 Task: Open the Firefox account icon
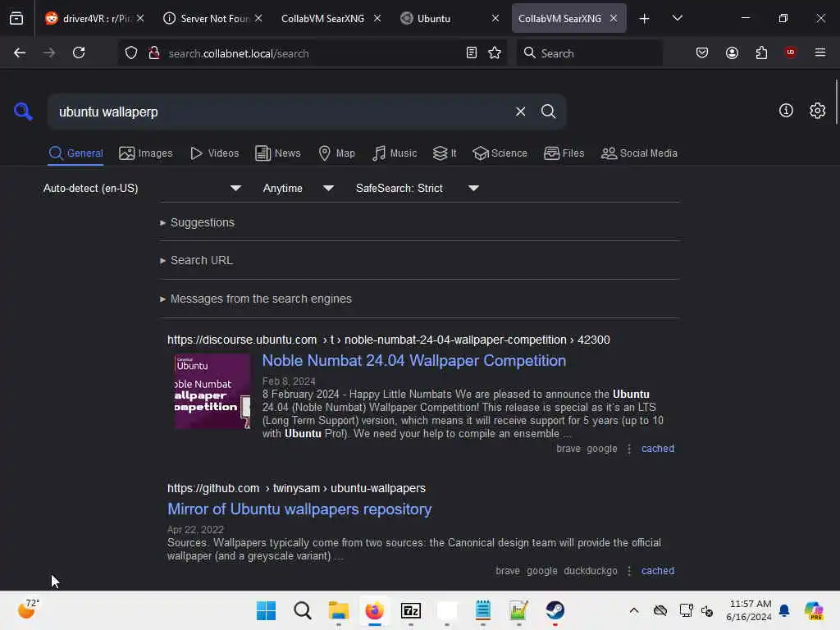pyautogui.click(x=732, y=52)
